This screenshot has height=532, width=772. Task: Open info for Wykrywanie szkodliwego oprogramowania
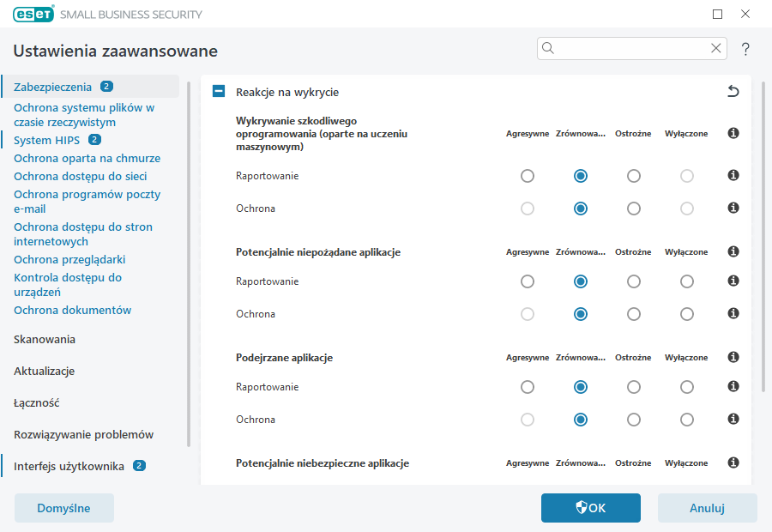pyautogui.click(x=733, y=134)
